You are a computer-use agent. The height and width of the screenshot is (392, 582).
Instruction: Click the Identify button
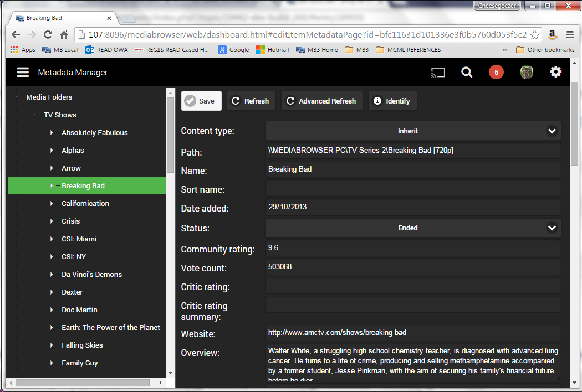click(392, 101)
